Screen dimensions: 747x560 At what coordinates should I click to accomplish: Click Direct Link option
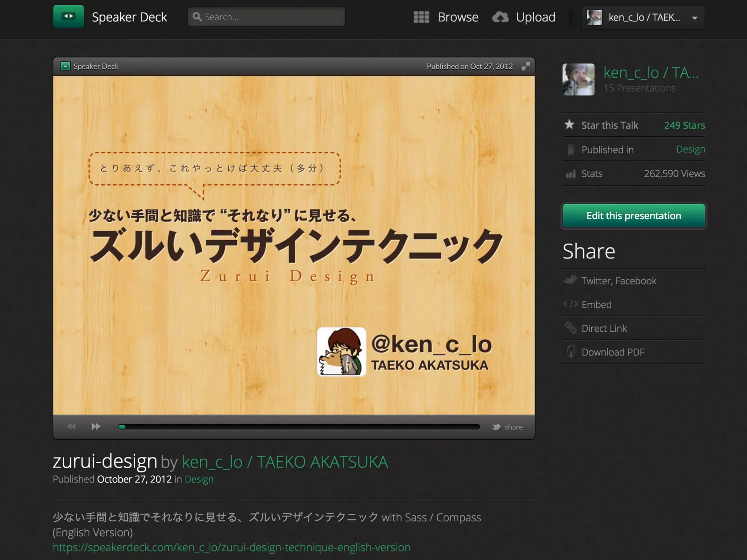click(x=604, y=328)
